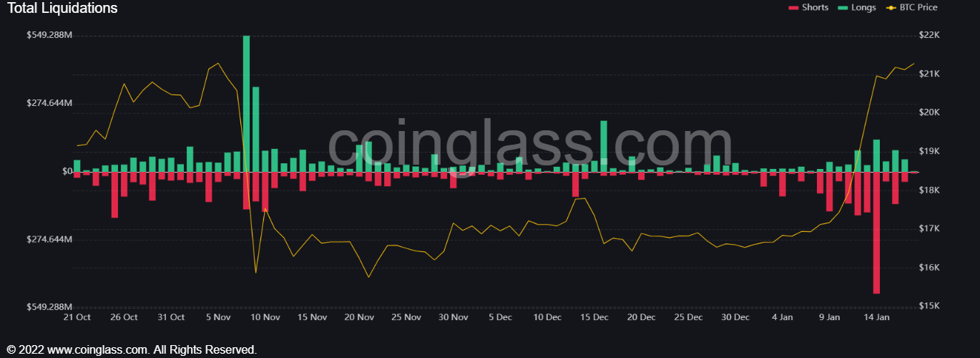
Task: Click the 14 Jan date axis label
Action: click(876, 317)
